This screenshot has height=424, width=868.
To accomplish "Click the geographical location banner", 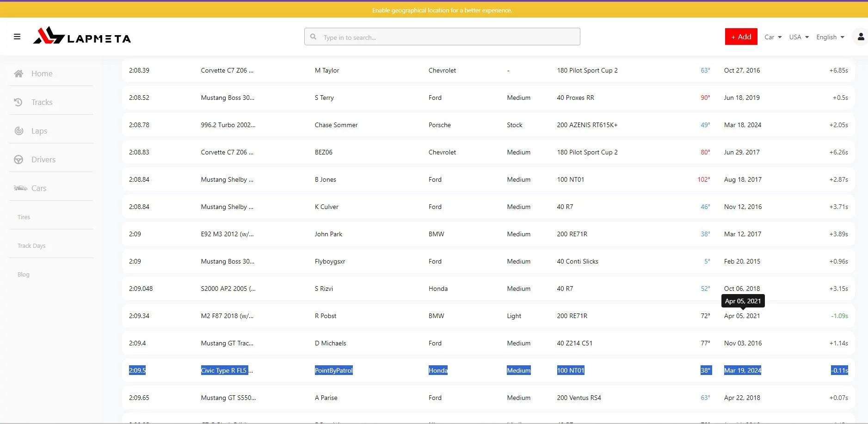I will click(442, 10).
